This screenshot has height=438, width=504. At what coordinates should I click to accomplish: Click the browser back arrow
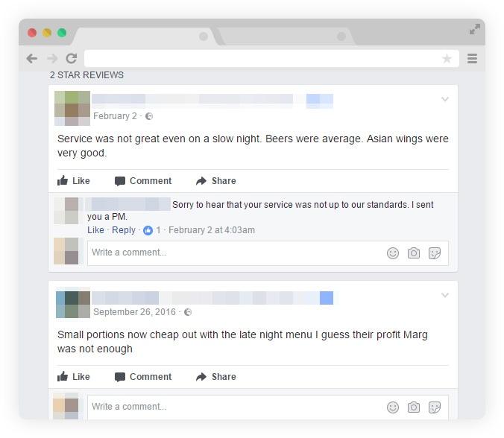click(x=32, y=58)
